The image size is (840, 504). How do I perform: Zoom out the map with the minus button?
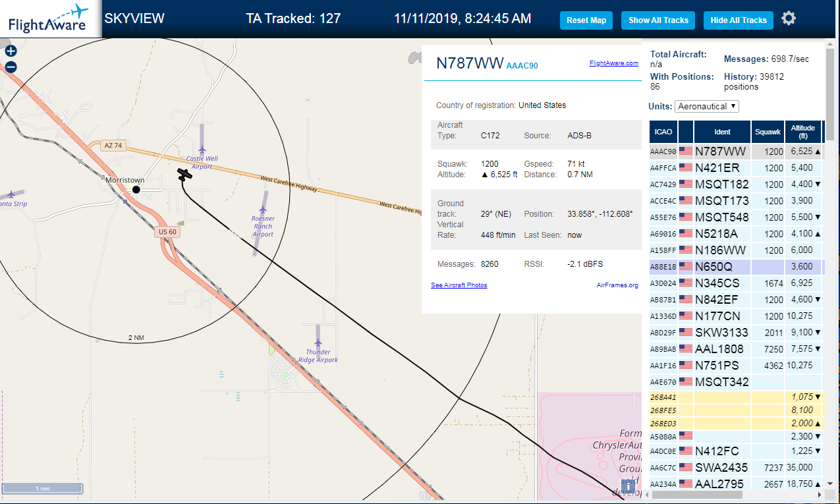pyautogui.click(x=11, y=67)
